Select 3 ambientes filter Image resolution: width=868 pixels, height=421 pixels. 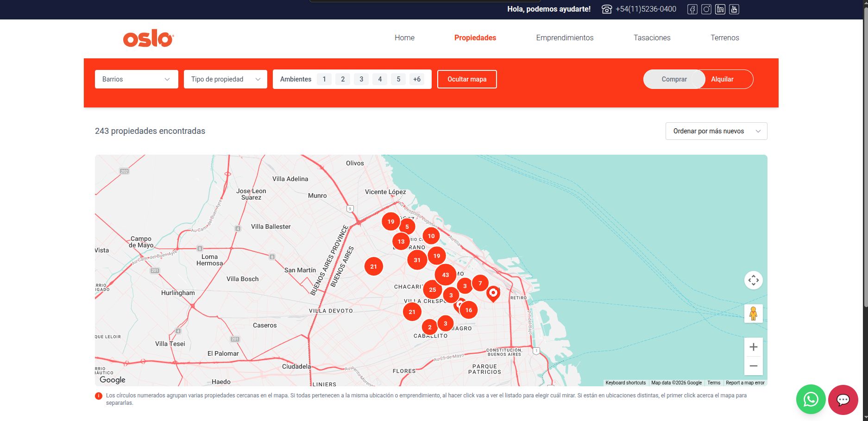[361, 79]
